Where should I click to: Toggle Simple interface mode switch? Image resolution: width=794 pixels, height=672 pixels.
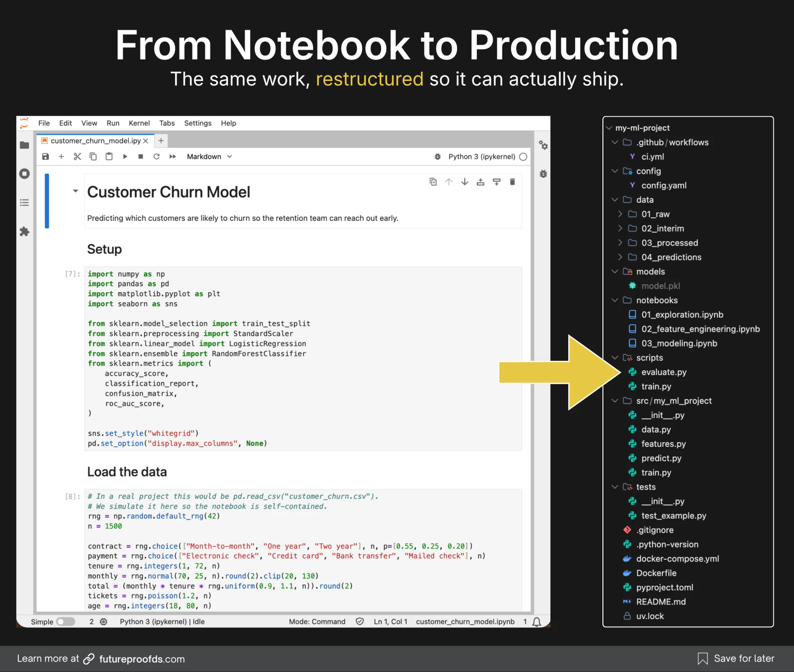(66, 621)
